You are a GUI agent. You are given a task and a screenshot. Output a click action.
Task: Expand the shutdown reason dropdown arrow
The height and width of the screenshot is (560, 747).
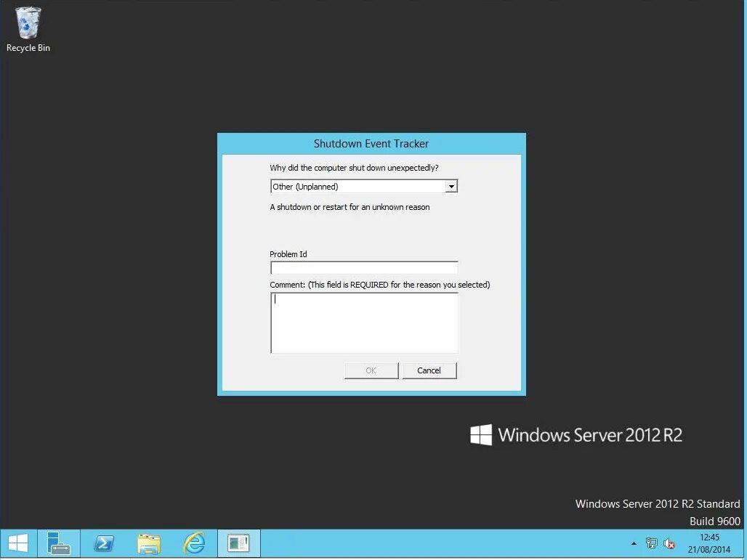pos(451,186)
